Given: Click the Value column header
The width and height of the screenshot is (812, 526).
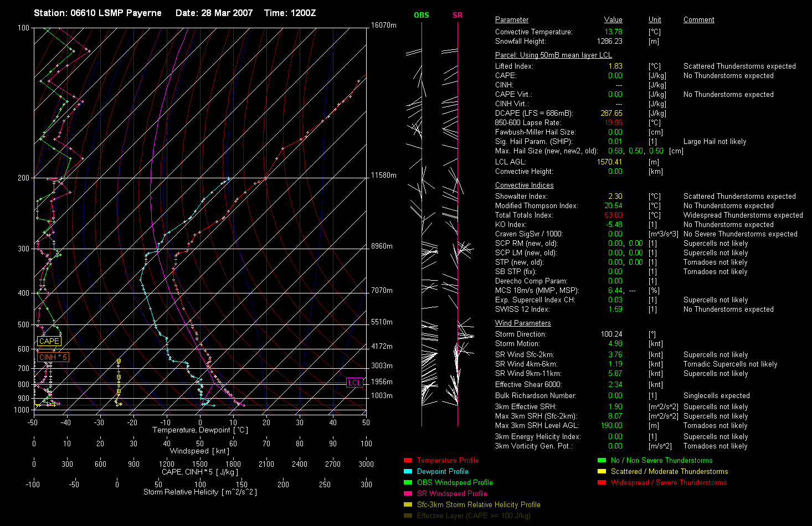Looking at the screenshot, I should click(x=613, y=20).
